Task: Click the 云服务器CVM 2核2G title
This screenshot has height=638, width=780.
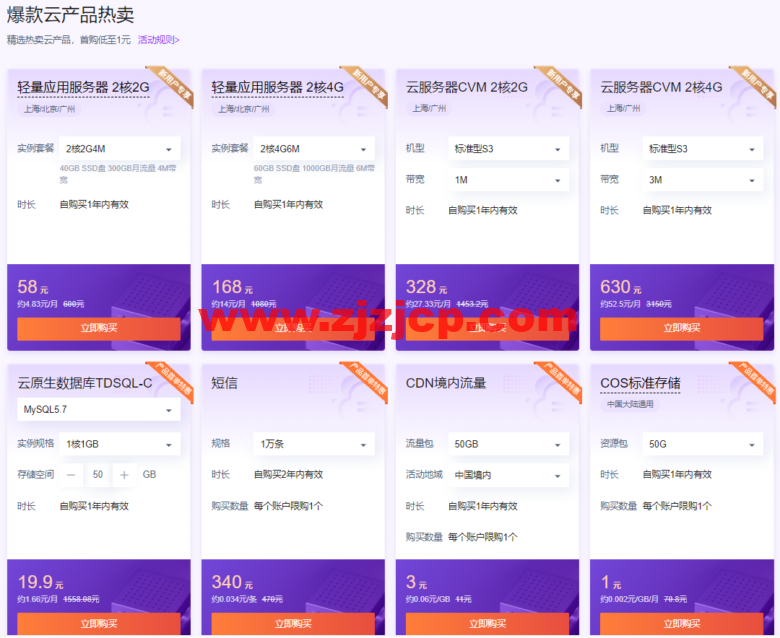Action: point(467,88)
